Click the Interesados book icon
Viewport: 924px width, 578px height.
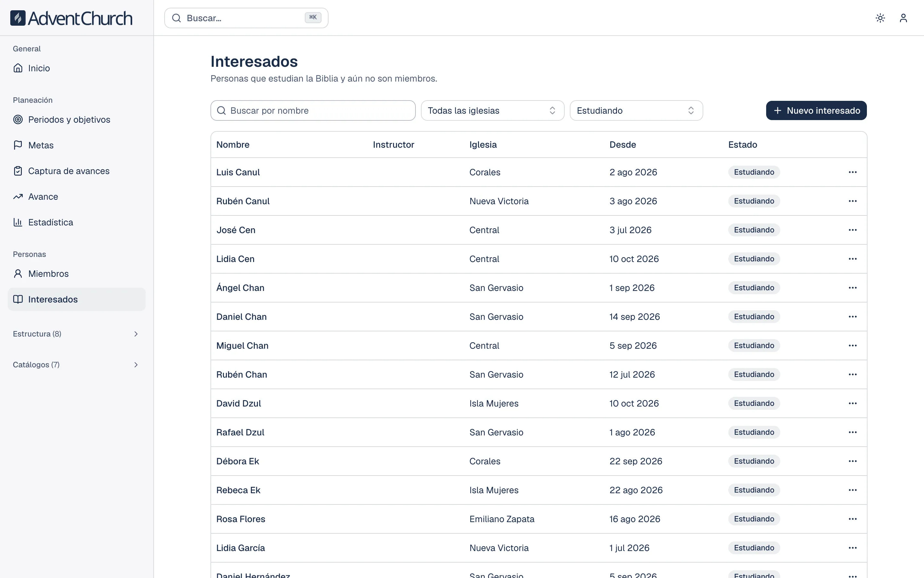(x=18, y=299)
